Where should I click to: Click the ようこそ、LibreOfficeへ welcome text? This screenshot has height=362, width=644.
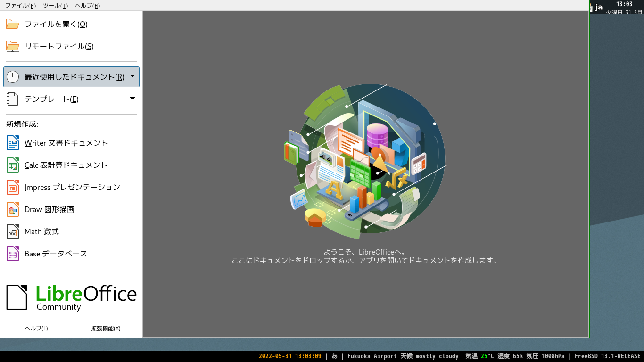click(364, 252)
